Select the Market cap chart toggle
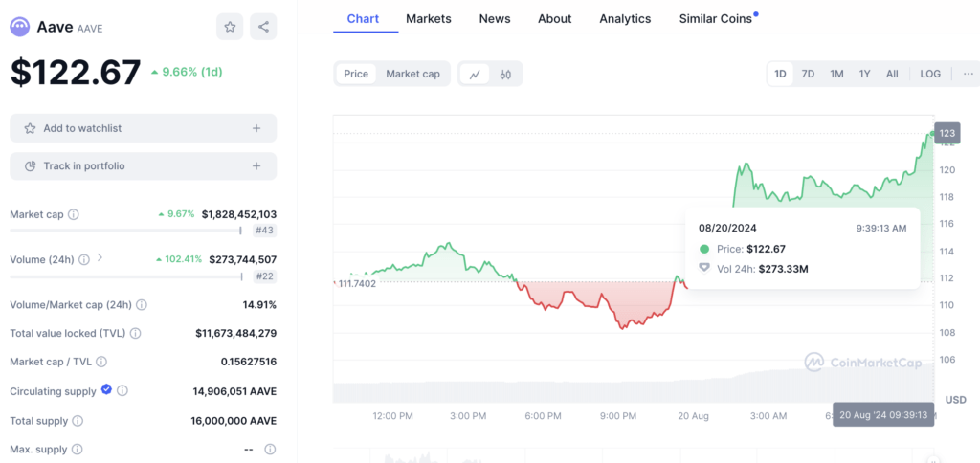The width and height of the screenshot is (980, 463). [x=412, y=74]
